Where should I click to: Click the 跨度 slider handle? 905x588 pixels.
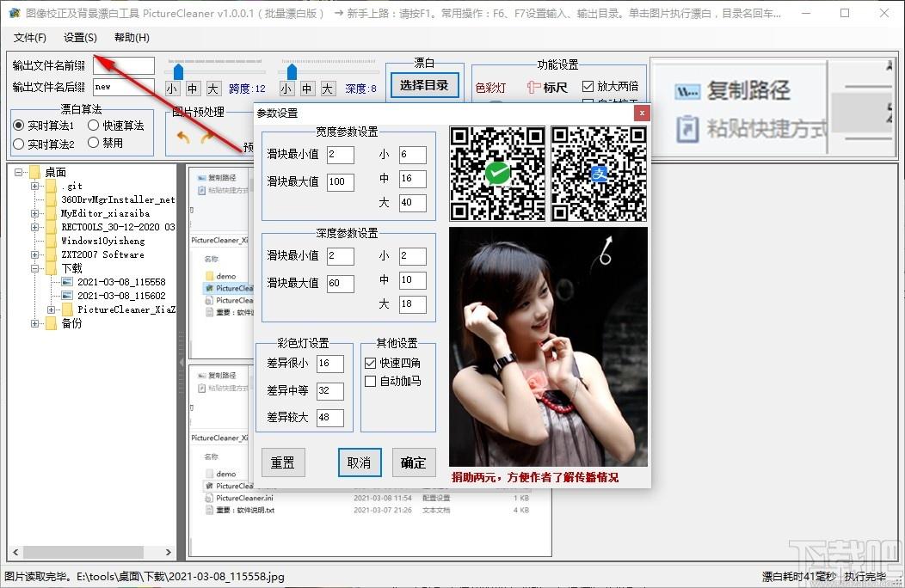coord(178,71)
